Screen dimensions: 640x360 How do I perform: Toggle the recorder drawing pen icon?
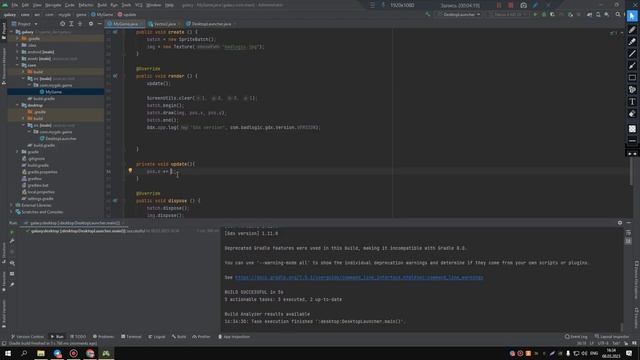(535, 5)
